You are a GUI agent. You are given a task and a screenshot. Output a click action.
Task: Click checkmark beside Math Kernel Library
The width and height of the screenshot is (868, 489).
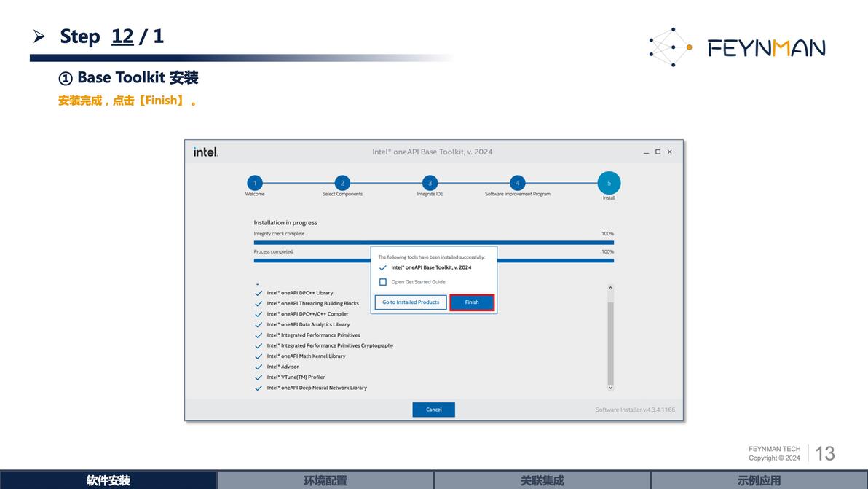[259, 356]
